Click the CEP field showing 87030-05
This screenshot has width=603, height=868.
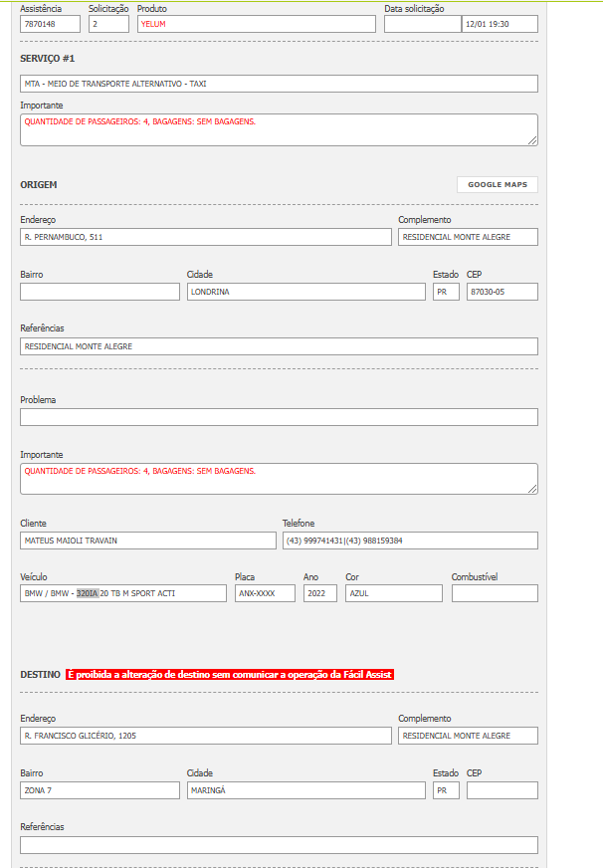502,292
